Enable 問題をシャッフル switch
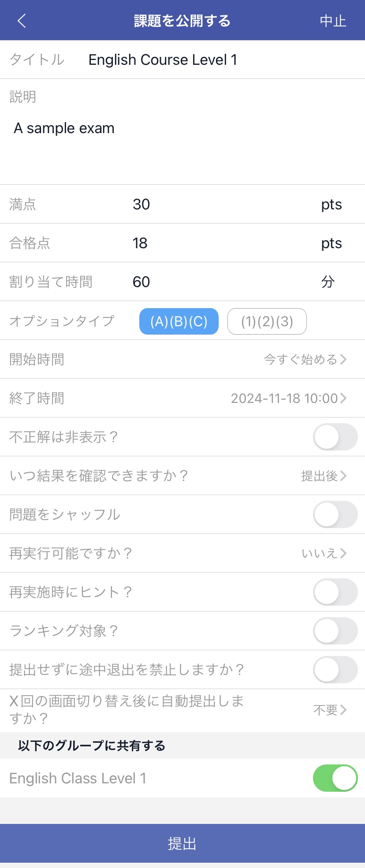Screen dimensions: 365x868 click(335, 514)
